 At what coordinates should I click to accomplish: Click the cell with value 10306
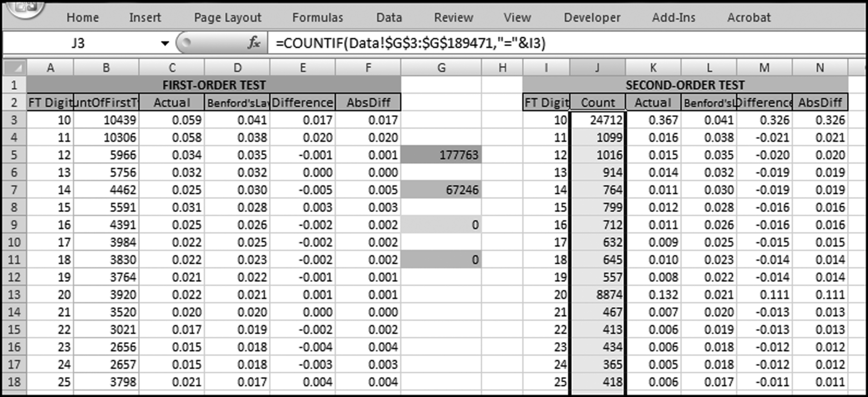tap(106, 137)
